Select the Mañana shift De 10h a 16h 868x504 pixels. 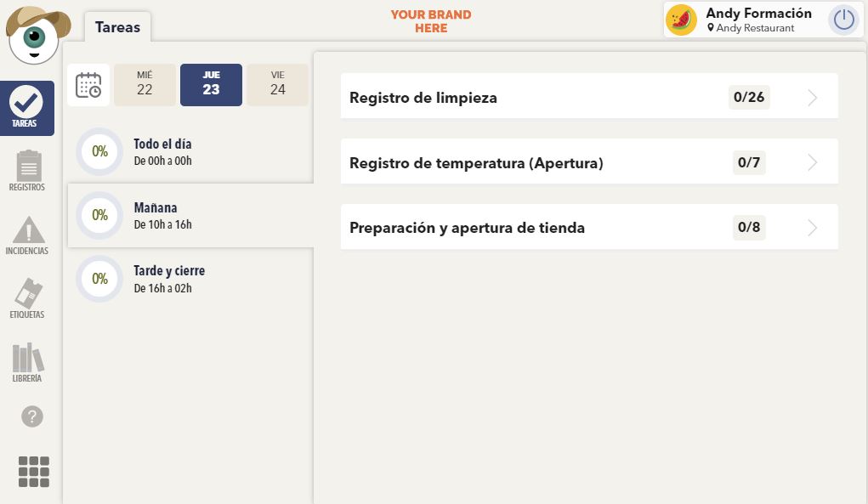pyautogui.click(x=190, y=215)
